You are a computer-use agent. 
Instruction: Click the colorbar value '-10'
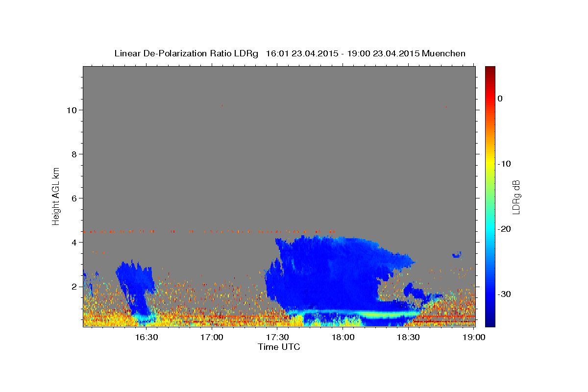coord(505,164)
